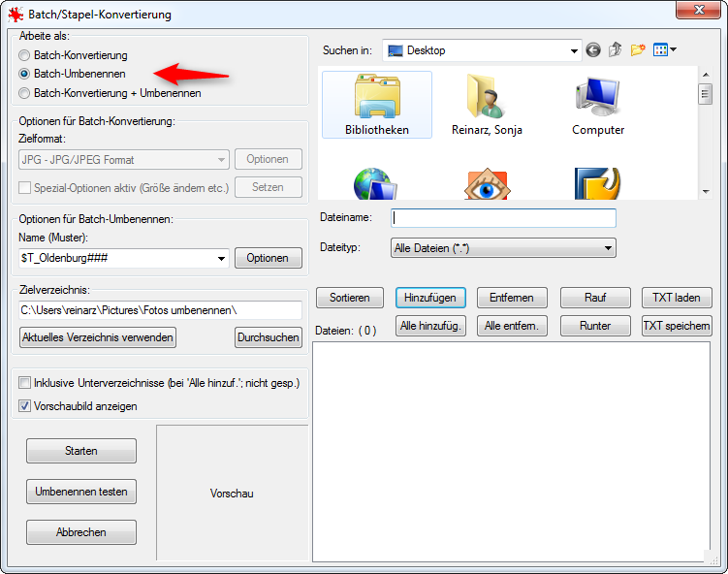This screenshot has width=728, height=574.
Task: Click Alle entfern. button
Action: [x=512, y=326]
